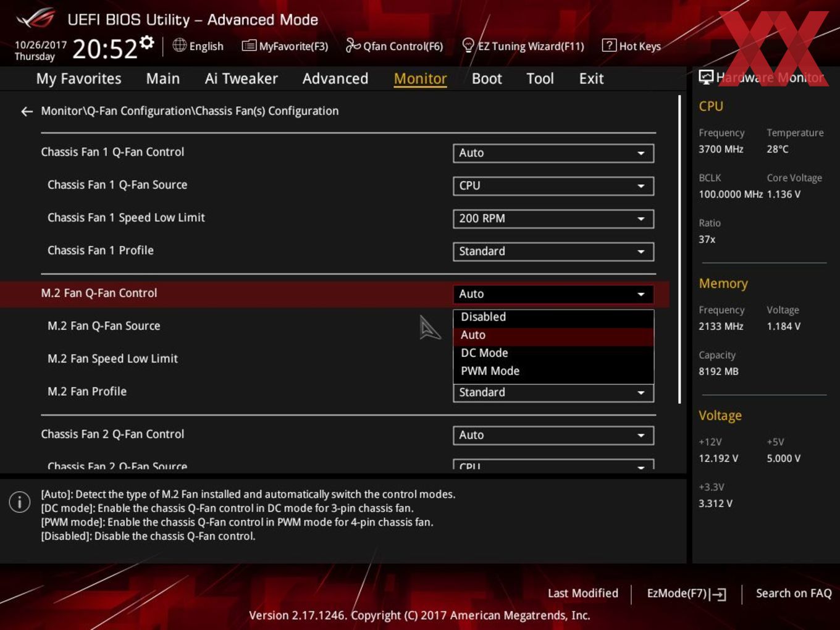Click the +5V 5.000 V reading

784,459
